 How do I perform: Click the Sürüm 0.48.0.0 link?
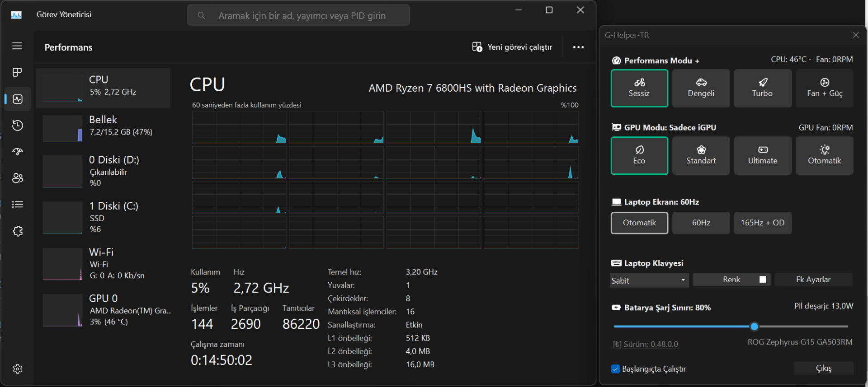[x=646, y=344]
